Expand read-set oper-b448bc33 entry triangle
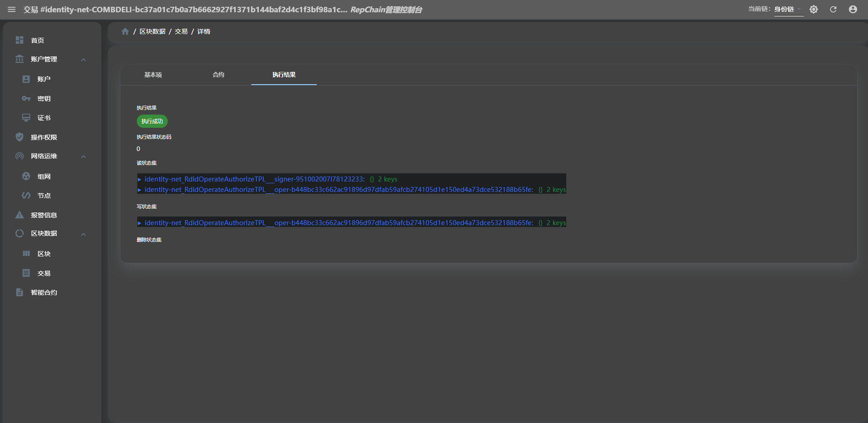868x423 pixels. click(x=140, y=190)
